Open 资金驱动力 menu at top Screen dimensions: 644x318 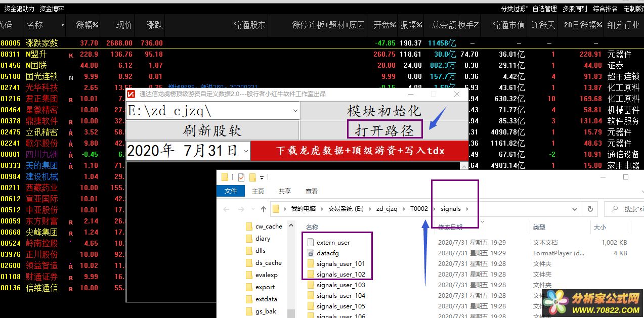pyautogui.click(x=19, y=9)
